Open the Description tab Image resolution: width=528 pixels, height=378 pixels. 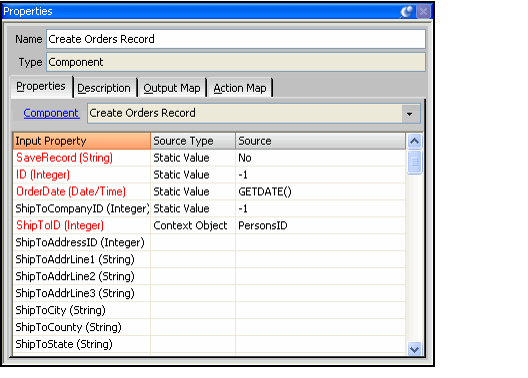click(104, 88)
